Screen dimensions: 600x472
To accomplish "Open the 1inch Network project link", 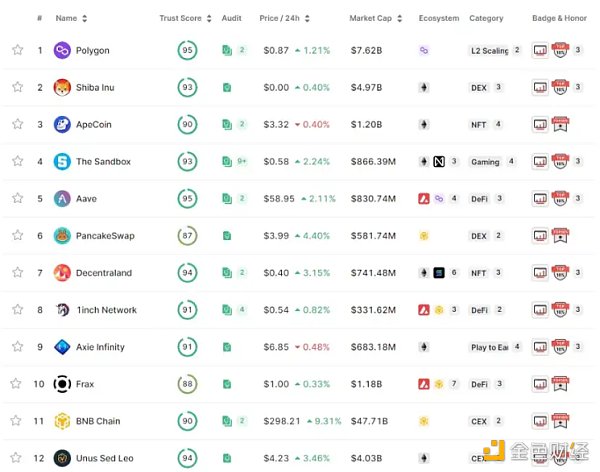I will [106, 310].
